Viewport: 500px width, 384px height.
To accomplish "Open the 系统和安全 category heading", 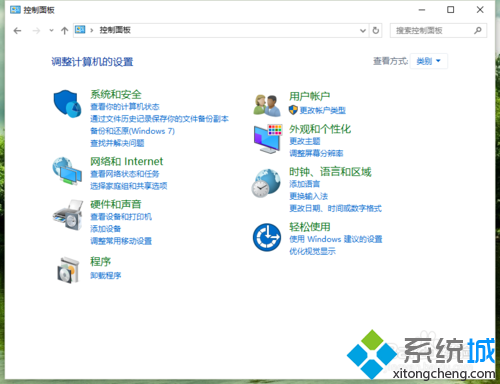I will 116,94.
